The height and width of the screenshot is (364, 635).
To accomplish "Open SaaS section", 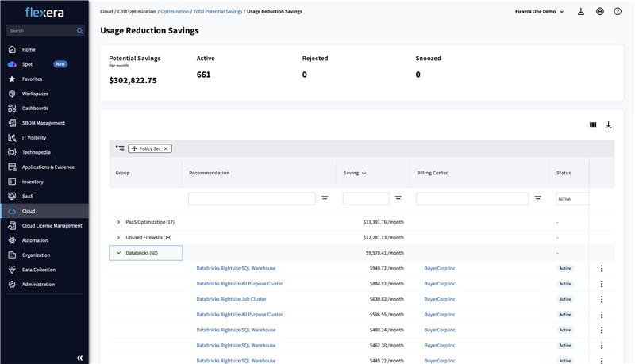I will tap(28, 196).
